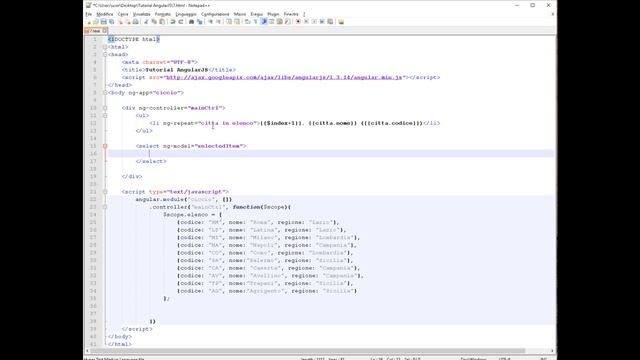
Task: Click the Run Macro Multiple Times icon
Action: click(x=322, y=22)
